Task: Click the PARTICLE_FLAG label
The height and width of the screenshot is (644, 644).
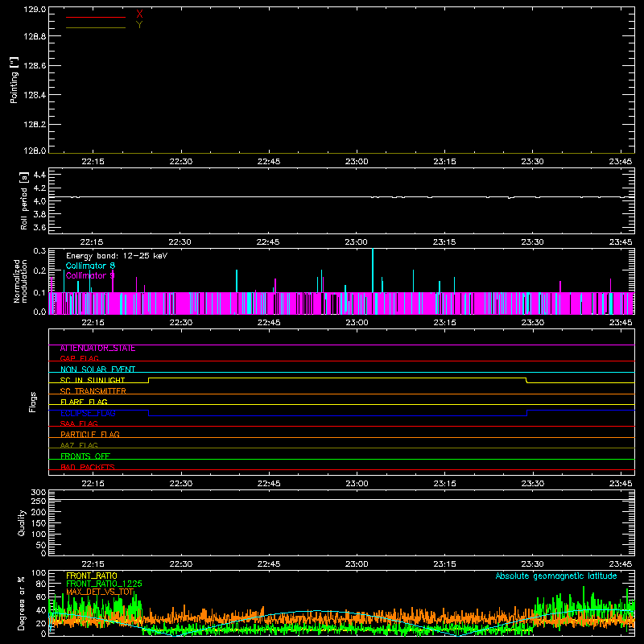Action: [x=90, y=435]
